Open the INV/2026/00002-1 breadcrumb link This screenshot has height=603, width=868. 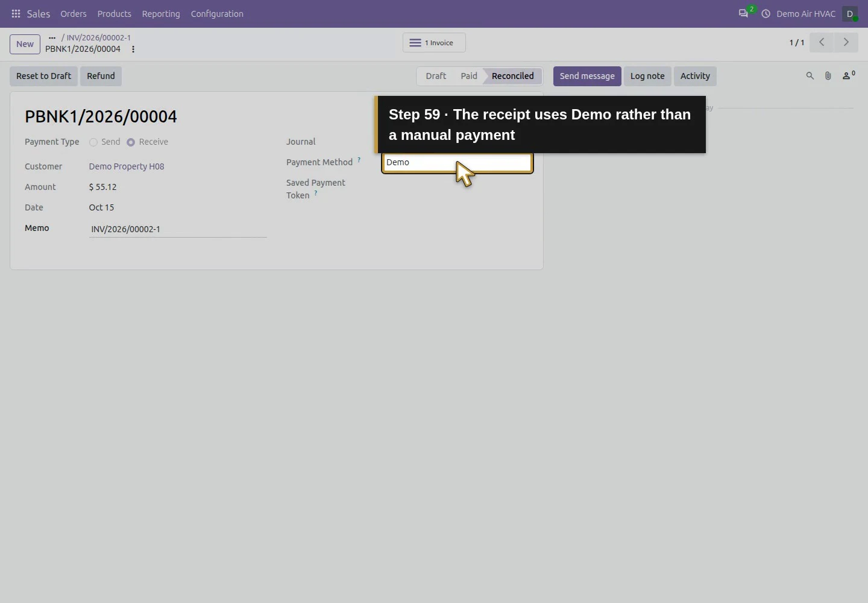(99, 37)
